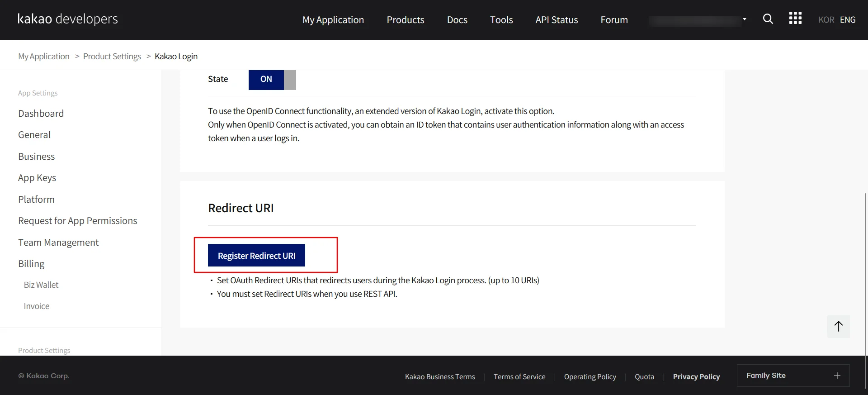Click Kakao Login breadcrumb

coord(176,57)
